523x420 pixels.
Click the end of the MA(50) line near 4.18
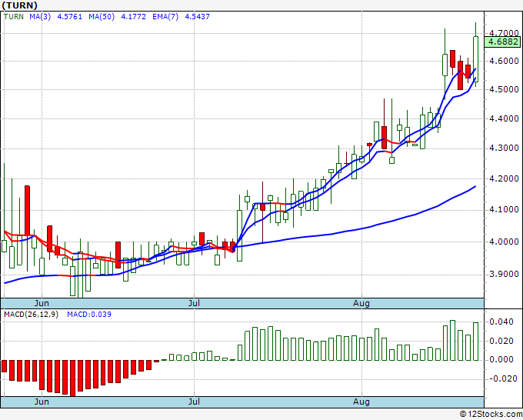[x=475, y=186]
